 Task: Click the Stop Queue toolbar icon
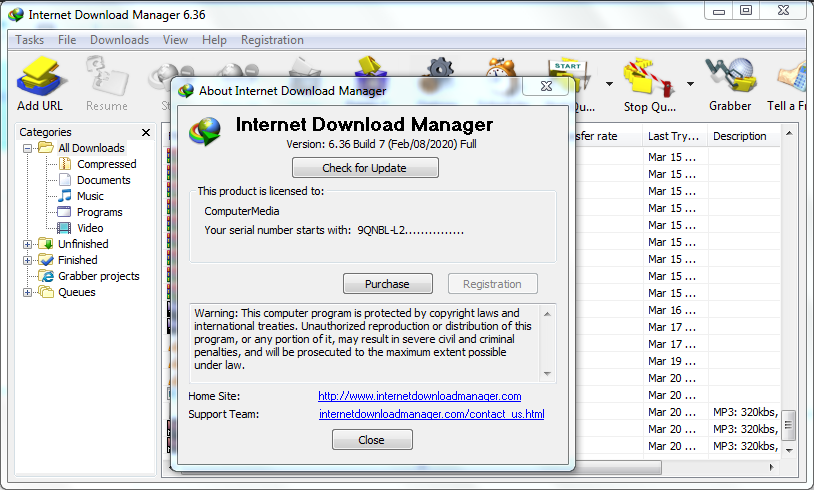[x=649, y=77]
